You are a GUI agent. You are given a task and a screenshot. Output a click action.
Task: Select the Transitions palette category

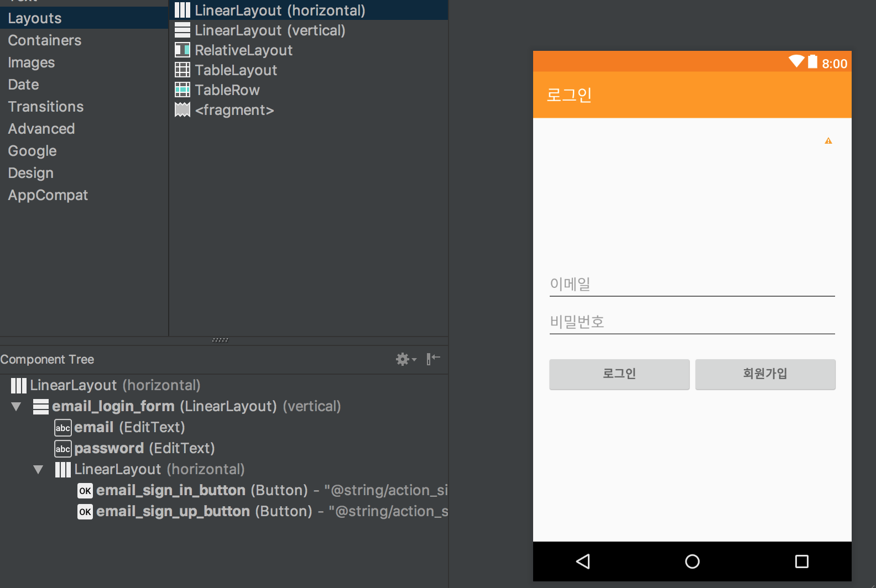(84, 107)
